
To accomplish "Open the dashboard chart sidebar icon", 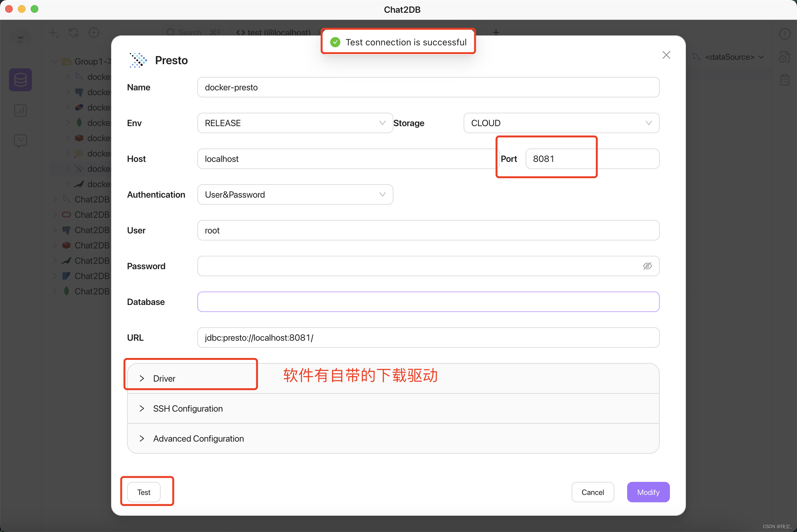I will pyautogui.click(x=20, y=110).
